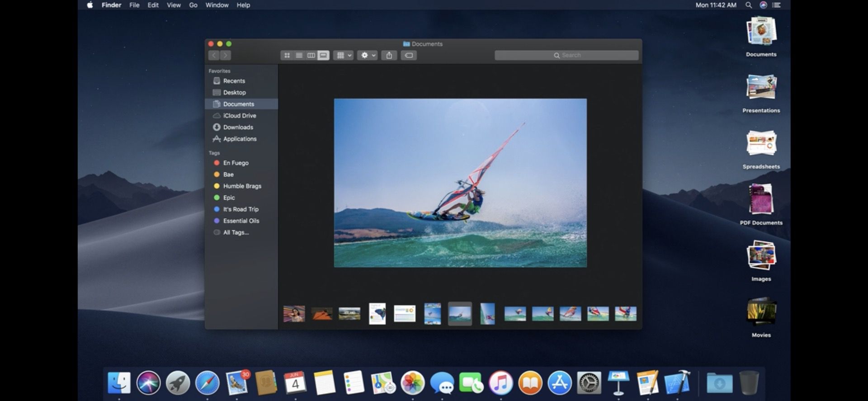Viewport: 868px width, 401px height.
Task: Switch to icon view in Finder toolbar
Action: point(287,55)
